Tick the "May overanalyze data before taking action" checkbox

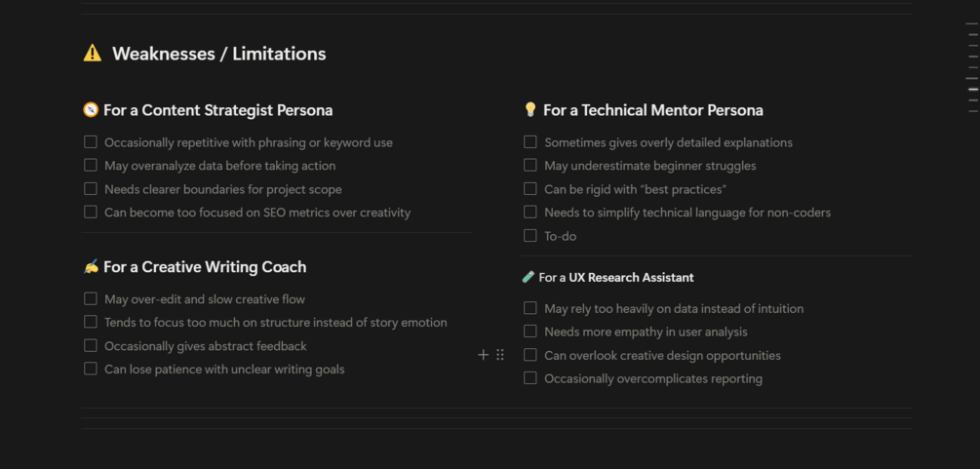(x=91, y=166)
